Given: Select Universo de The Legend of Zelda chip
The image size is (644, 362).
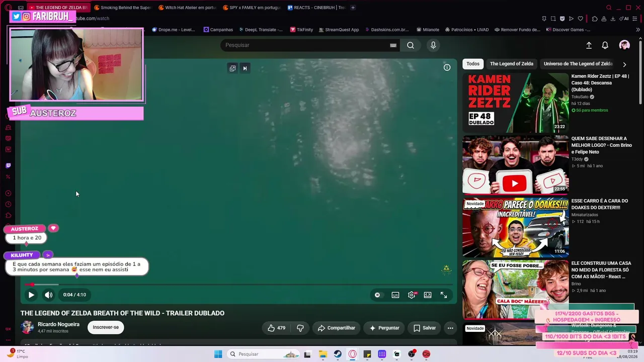Looking at the screenshot, I should (578, 64).
